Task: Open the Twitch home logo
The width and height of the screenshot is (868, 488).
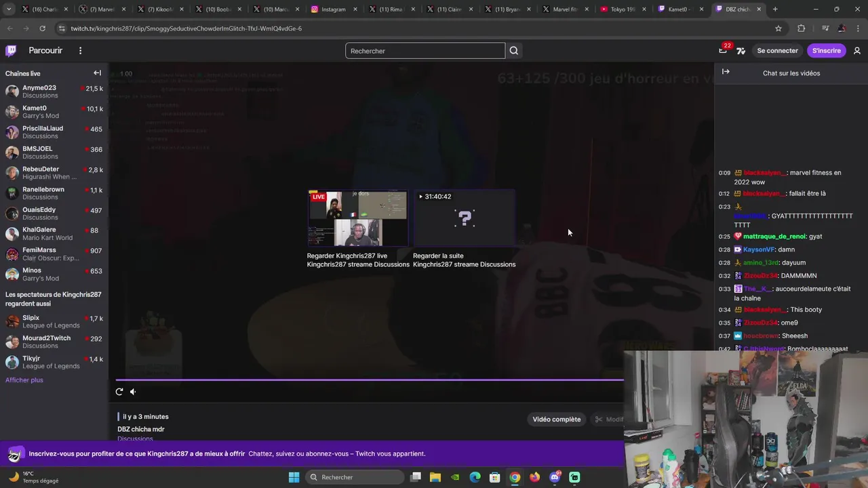Action: (11, 51)
